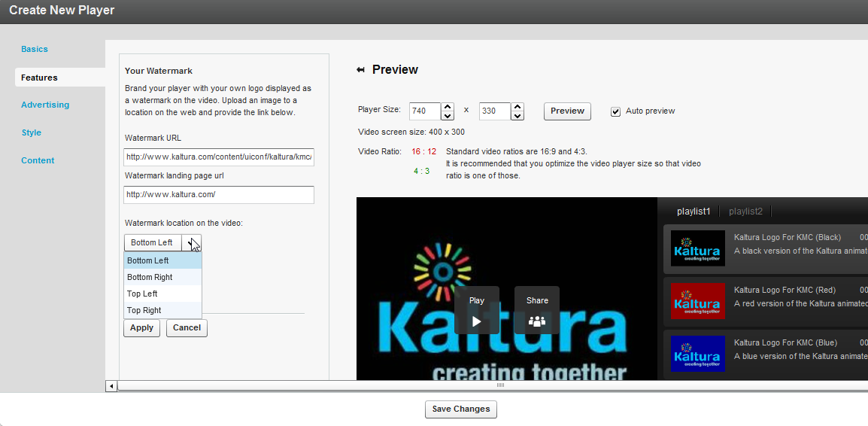Toggle the Auto preview checkbox
Viewport: 868px width, 426px height.
[615, 111]
